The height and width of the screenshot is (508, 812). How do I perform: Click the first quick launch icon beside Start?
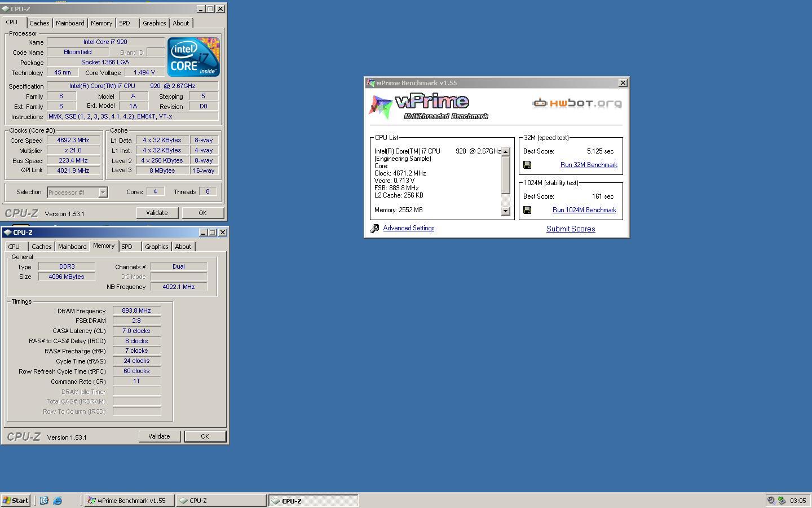tap(44, 501)
